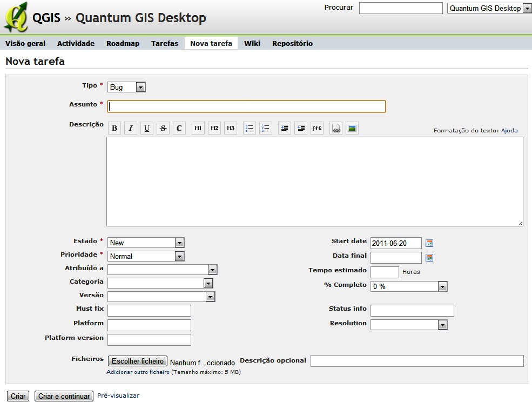This screenshot has width=532, height=402.
Task: Click the Must fix input field
Action: [149, 311]
